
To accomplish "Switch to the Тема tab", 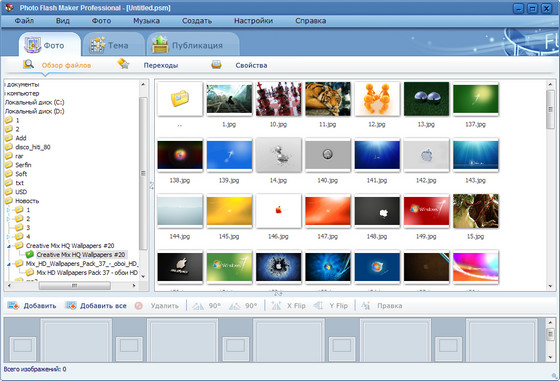I will [x=114, y=45].
